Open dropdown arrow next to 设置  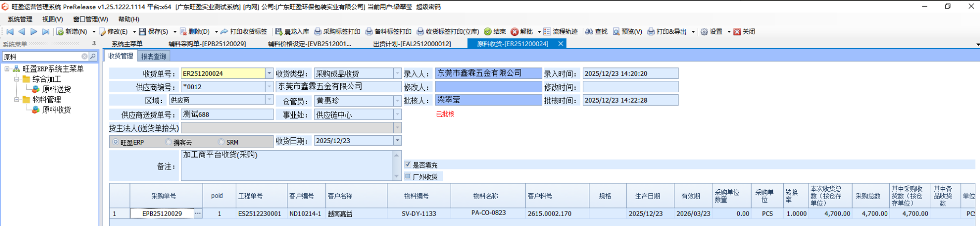tap(729, 32)
